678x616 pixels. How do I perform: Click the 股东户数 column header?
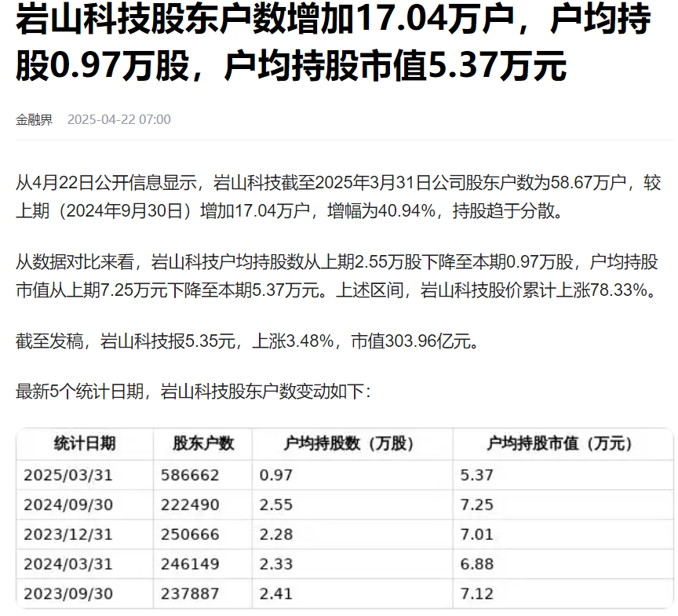(x=203, y=443)
